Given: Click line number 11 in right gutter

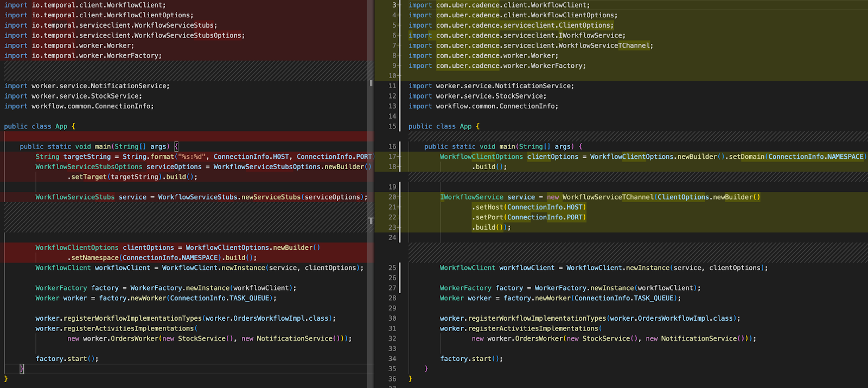Looking at the screenshot, I should coord(392,86).
